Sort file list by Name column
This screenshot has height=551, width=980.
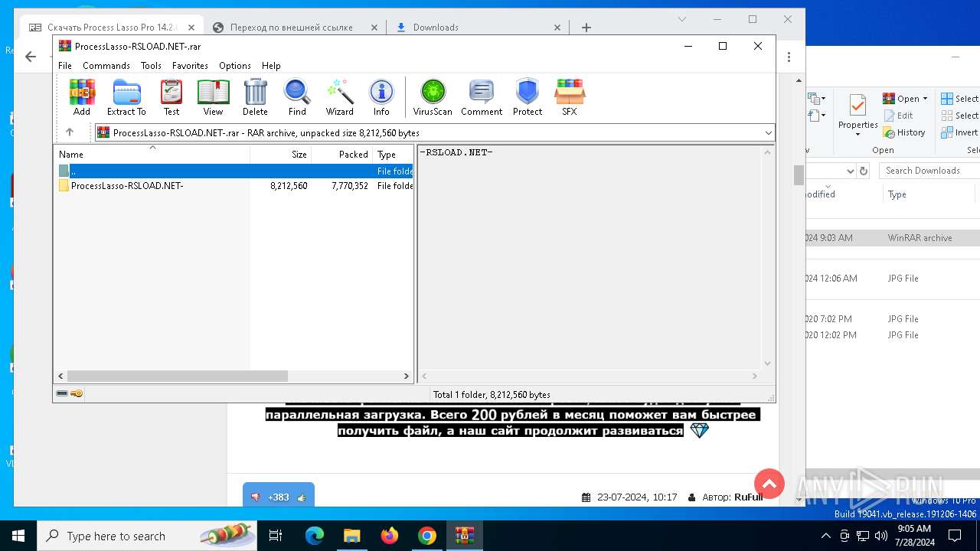click(152, 154)
